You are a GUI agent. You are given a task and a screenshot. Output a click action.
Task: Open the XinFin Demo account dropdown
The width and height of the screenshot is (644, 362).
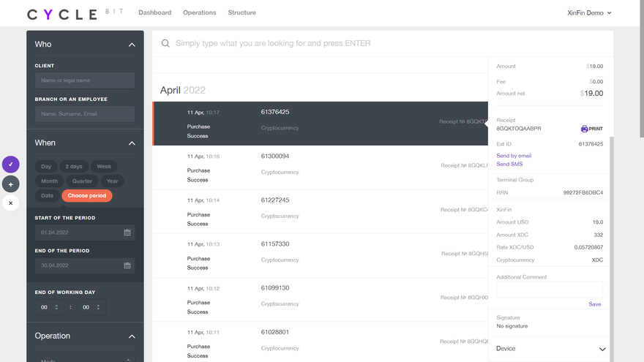click(x=589, y=13)
